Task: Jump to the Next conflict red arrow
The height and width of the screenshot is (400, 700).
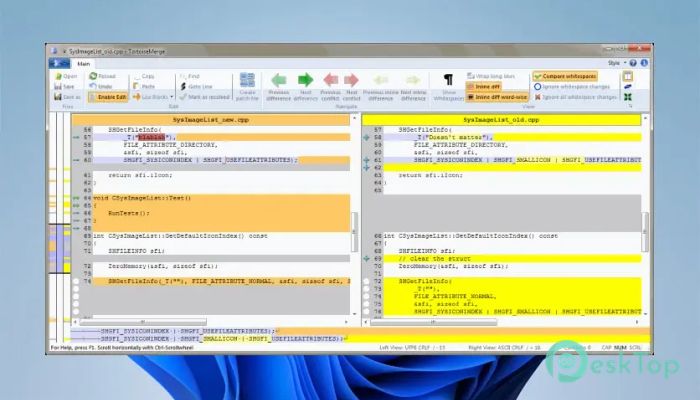Action: pyautogui.click(x=351, y=80)
